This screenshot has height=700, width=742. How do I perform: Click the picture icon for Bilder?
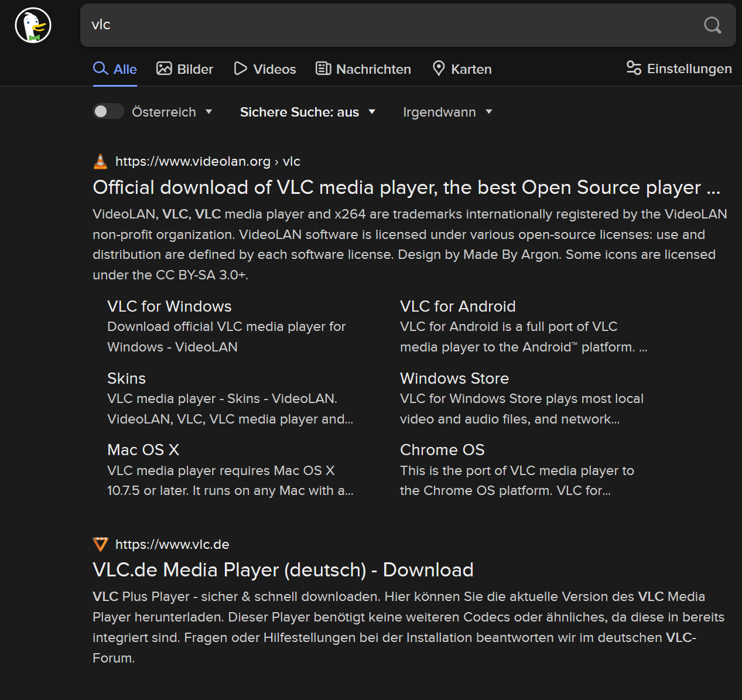click(x=164, y=69)
